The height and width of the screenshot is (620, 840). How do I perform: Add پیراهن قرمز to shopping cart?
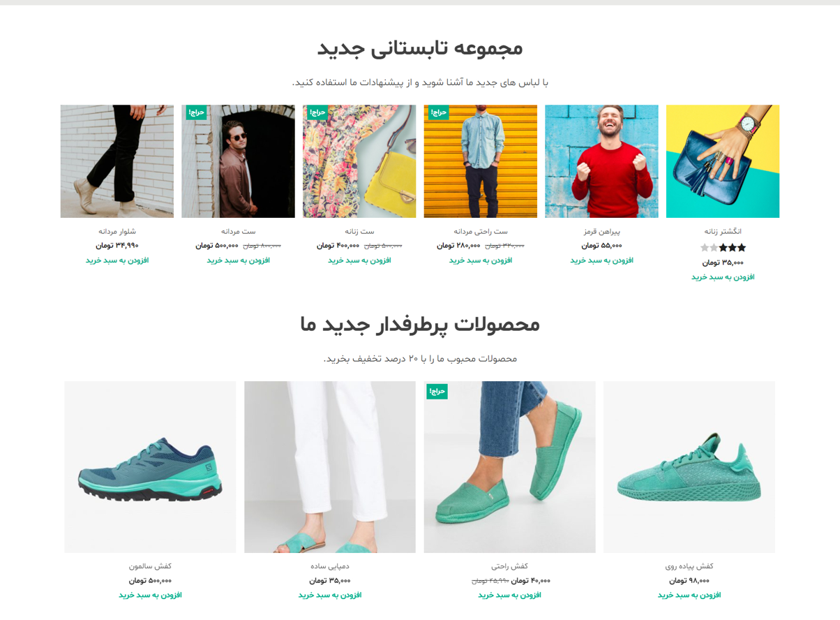[x=601, y=260]
